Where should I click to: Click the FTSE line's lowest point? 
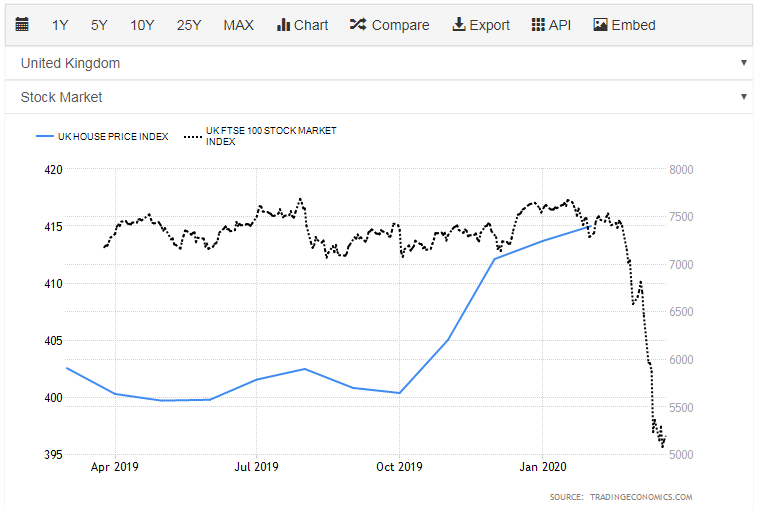click(x=662, y=446)
